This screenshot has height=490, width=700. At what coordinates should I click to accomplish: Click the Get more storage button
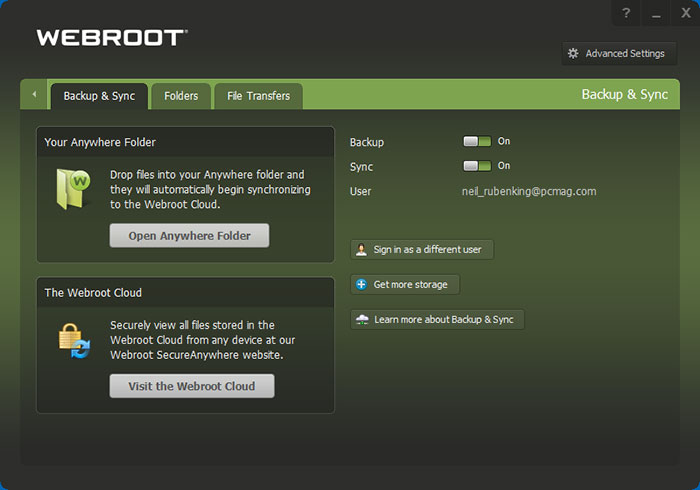[x=405, y=285]
